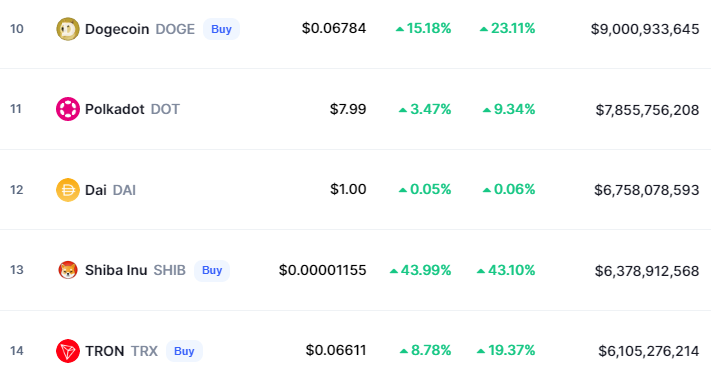
Task: Click the pink Polkadot logo icon
Action: point(68,109)
